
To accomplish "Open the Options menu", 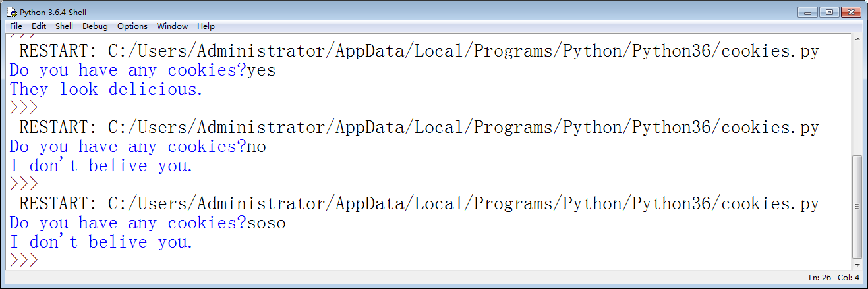I will (132, 26).
